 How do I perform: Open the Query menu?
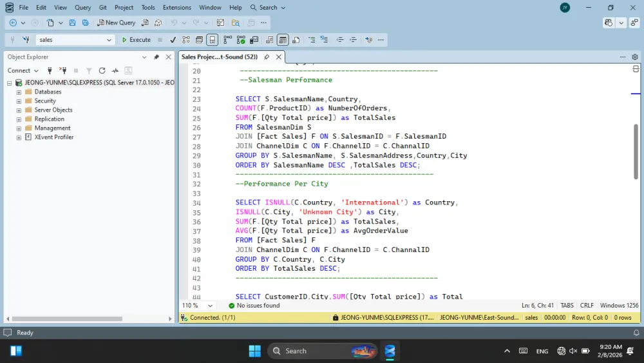pos(82,7)
